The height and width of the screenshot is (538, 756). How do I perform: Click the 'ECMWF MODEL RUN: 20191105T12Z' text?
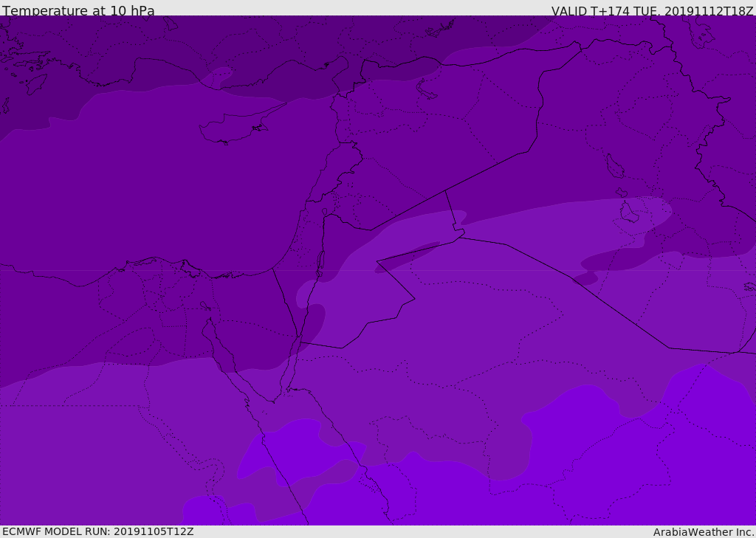[x=98, y=531]
